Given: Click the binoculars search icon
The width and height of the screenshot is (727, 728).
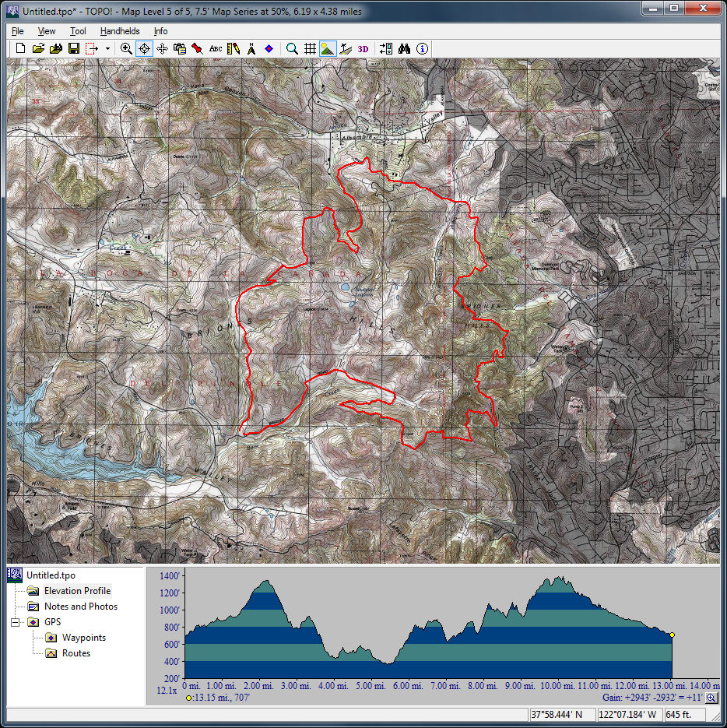Looking at the screenshot, I should (404, 48).
